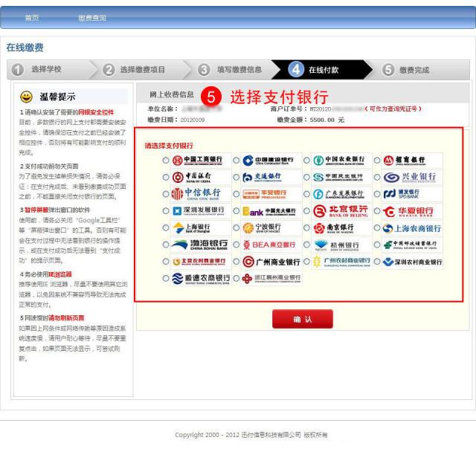
Task: Click the 华夏银行 logo
Action: coord(412,211)
